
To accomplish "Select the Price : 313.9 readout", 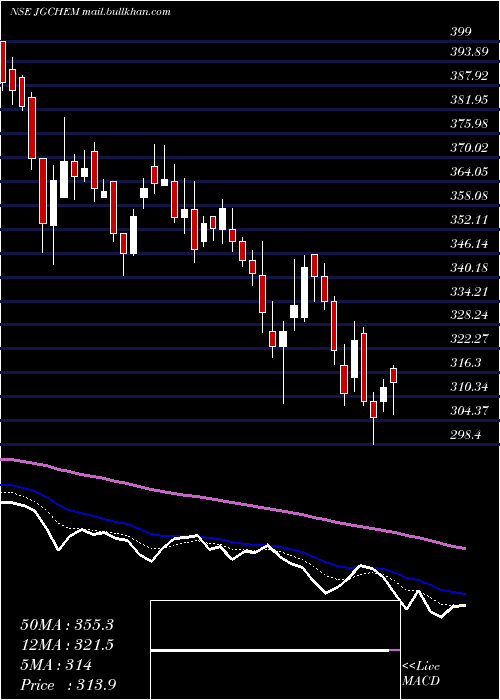I will (x=70, y=685).
